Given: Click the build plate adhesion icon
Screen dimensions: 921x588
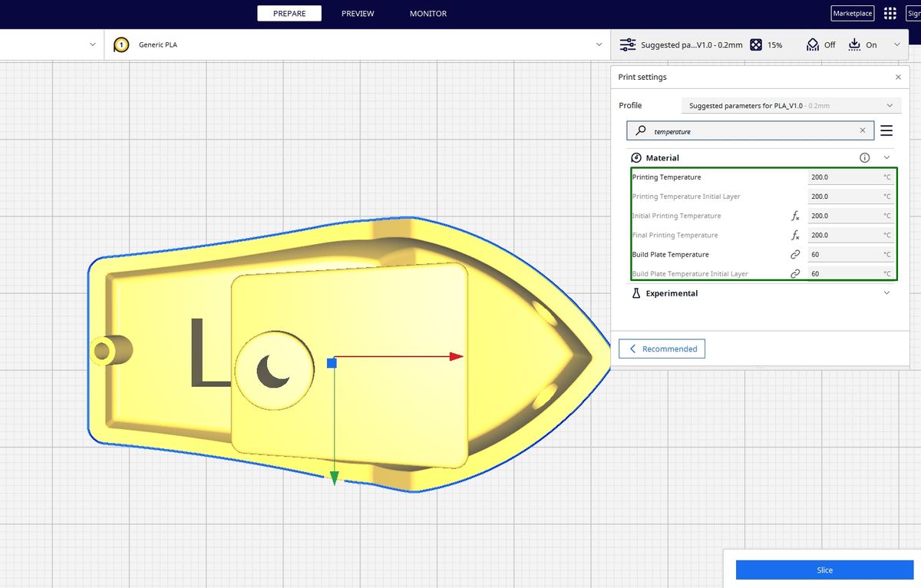Looking at the screenshot, I should 854,45.
